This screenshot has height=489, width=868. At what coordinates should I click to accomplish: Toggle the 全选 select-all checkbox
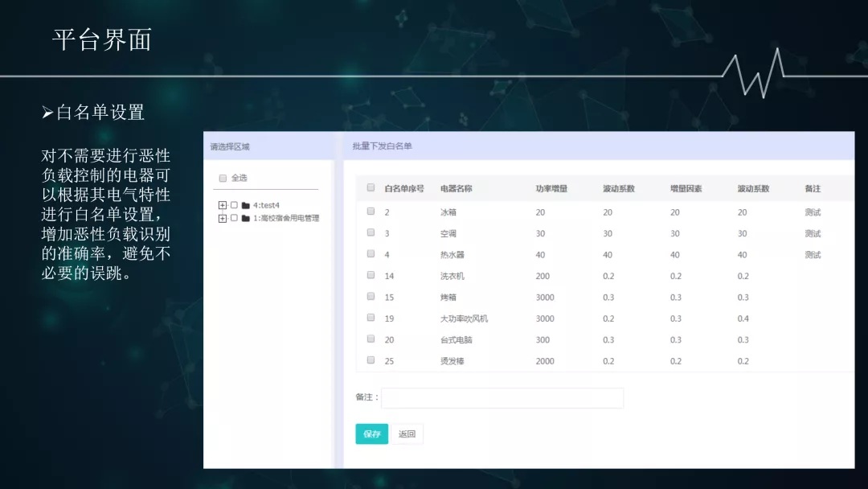click(223, 178)
